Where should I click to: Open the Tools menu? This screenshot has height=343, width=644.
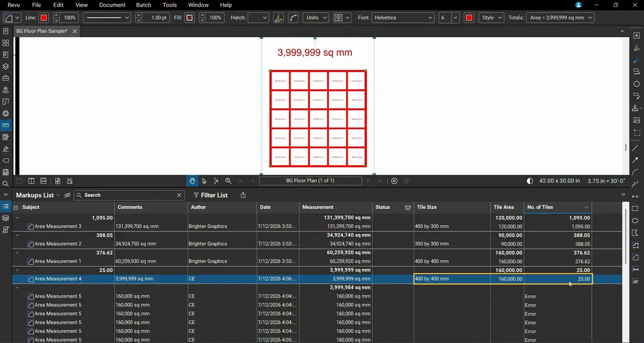pyautogui.click(x=170, y=5)
